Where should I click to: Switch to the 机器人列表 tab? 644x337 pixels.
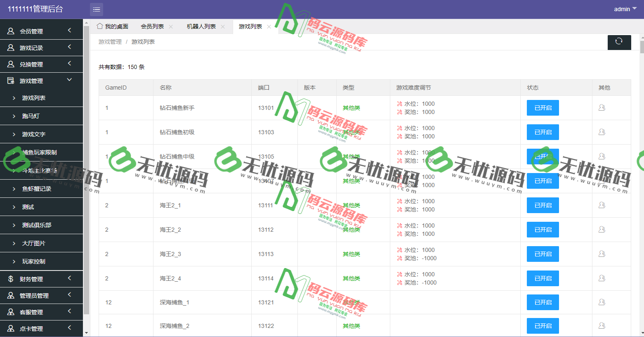tap(201, 26)
